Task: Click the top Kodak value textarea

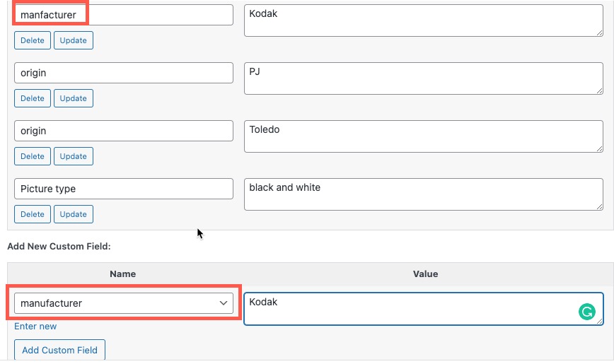Action: coord(423,20)
